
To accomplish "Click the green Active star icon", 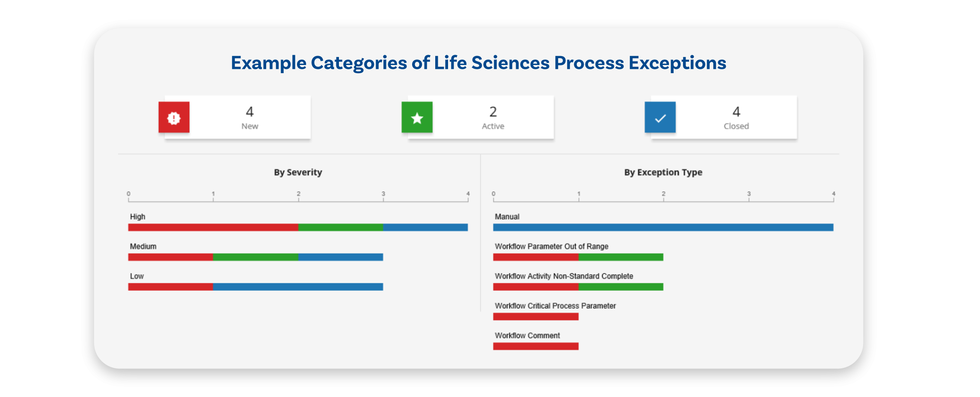I will pos(417,117).
